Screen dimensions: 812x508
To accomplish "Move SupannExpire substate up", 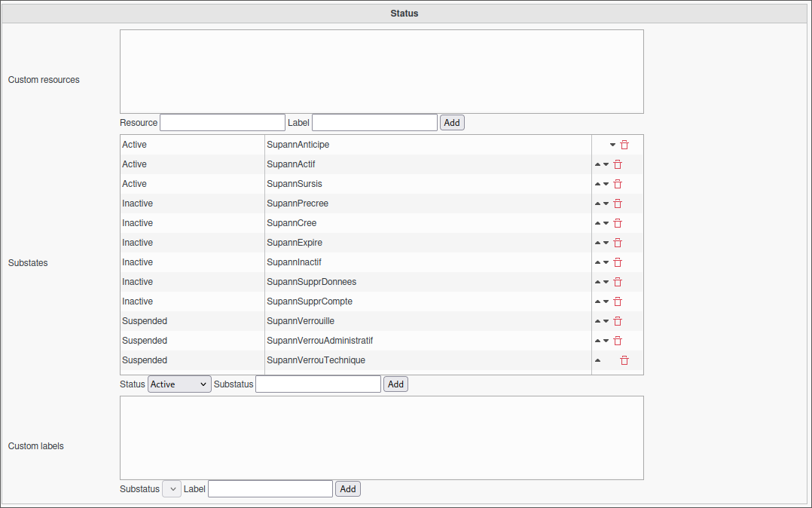I will click(597, 243).
